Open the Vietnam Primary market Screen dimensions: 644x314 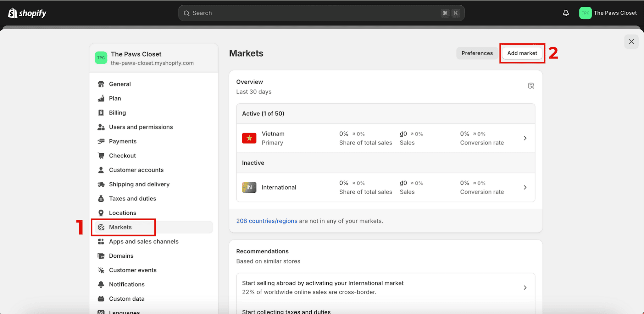point(386,138)
